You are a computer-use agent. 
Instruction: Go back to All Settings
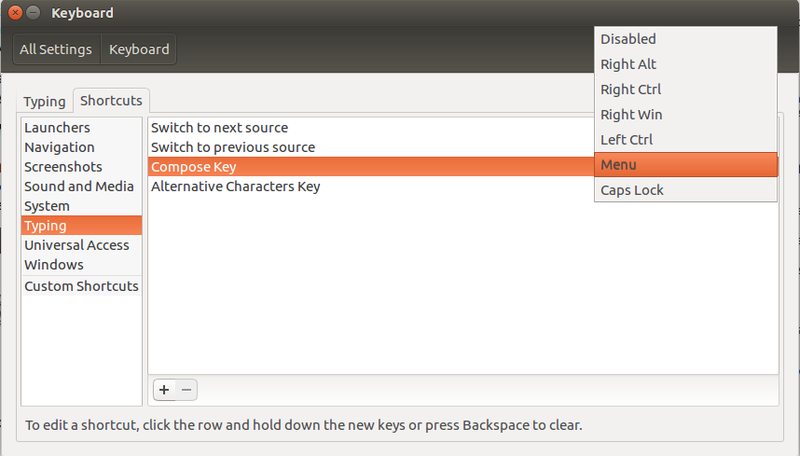(56, 49)
